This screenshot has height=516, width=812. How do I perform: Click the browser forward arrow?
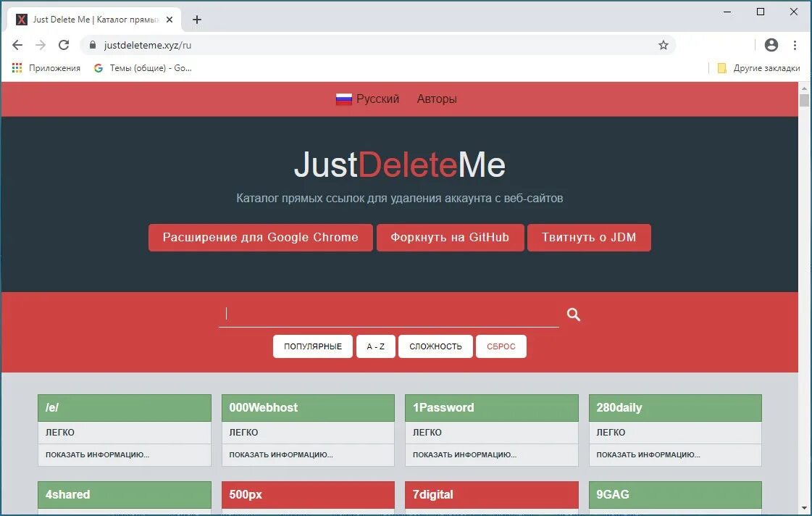tap(41, 45)
